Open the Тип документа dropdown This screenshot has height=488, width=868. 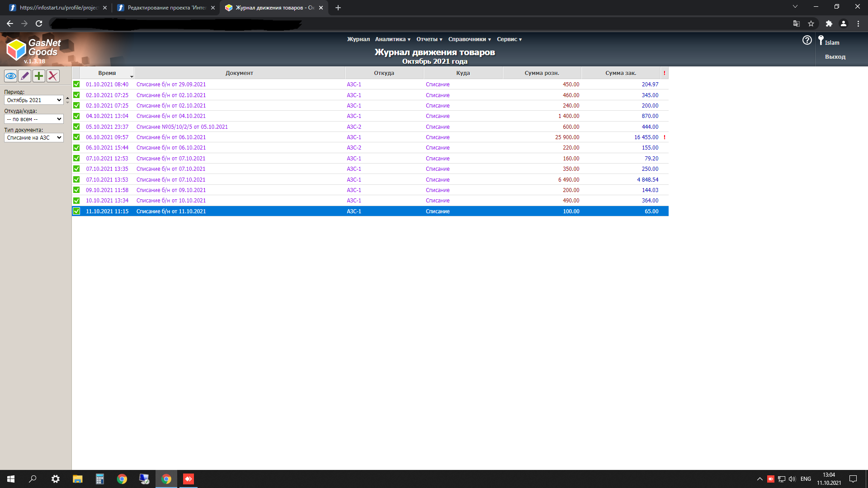(34, 138)
